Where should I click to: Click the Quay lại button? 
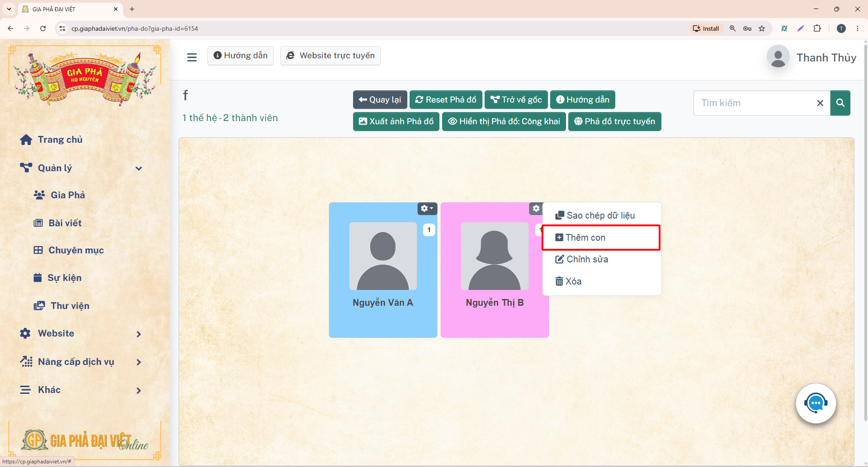[380, 100]
